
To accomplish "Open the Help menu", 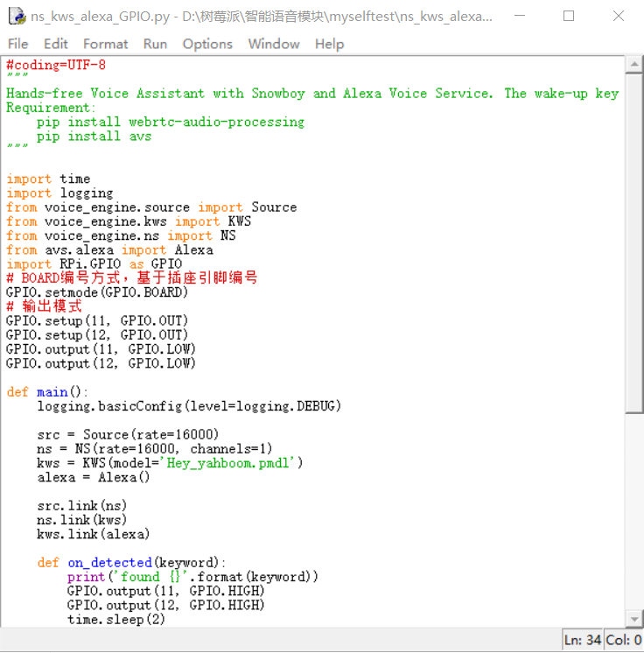I will [329, 44].
